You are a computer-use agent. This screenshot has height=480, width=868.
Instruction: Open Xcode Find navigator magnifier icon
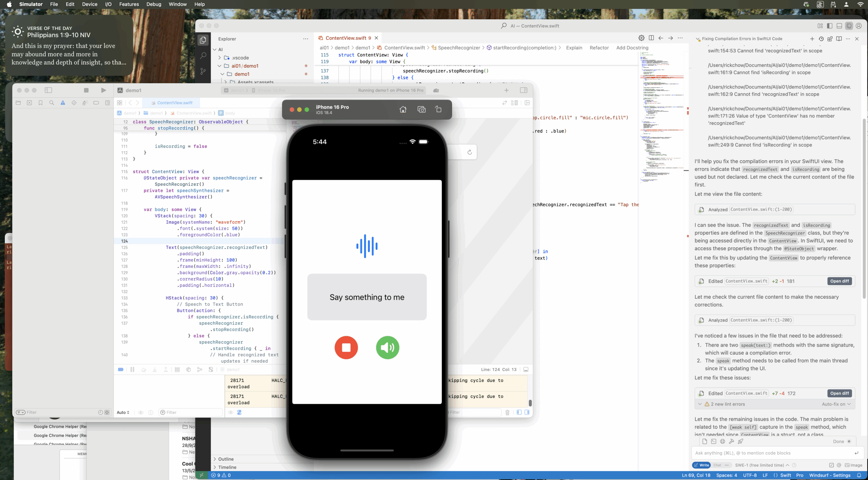[x=52, y=103]
